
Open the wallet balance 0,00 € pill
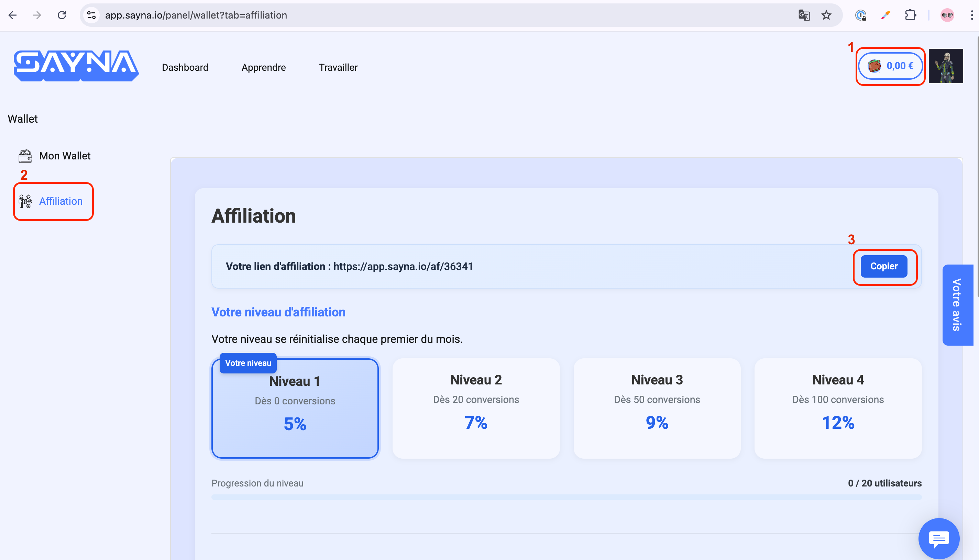pyautogui.click(x=890, y=66)
